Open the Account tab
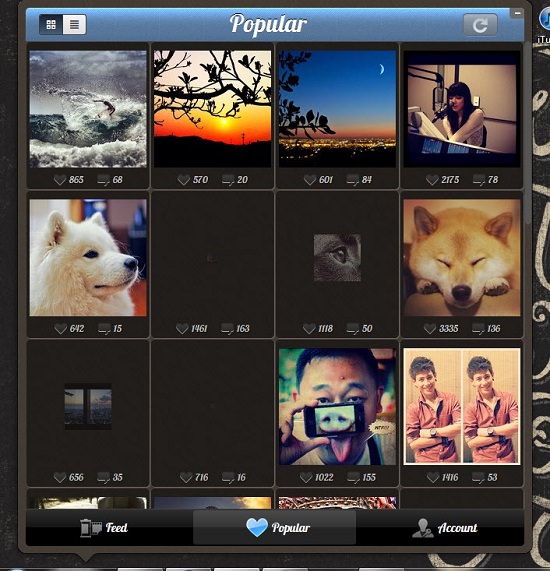This screenshot has height=571, width=550. [445, 527]
